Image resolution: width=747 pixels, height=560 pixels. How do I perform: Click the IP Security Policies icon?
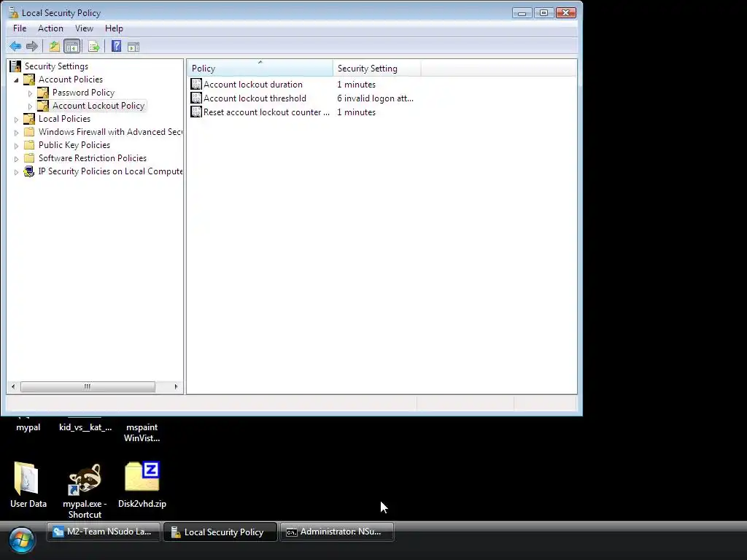pos(29,171)
